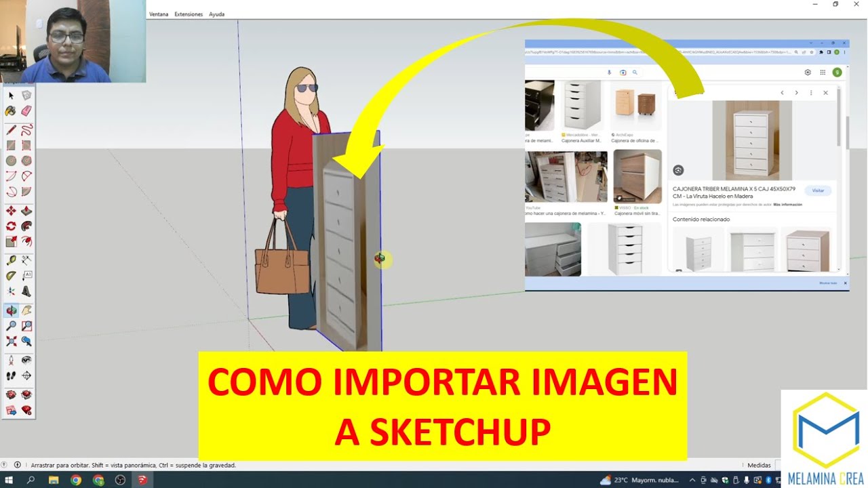Click the Google Lens icon on preview image

(x=678, y=170)
